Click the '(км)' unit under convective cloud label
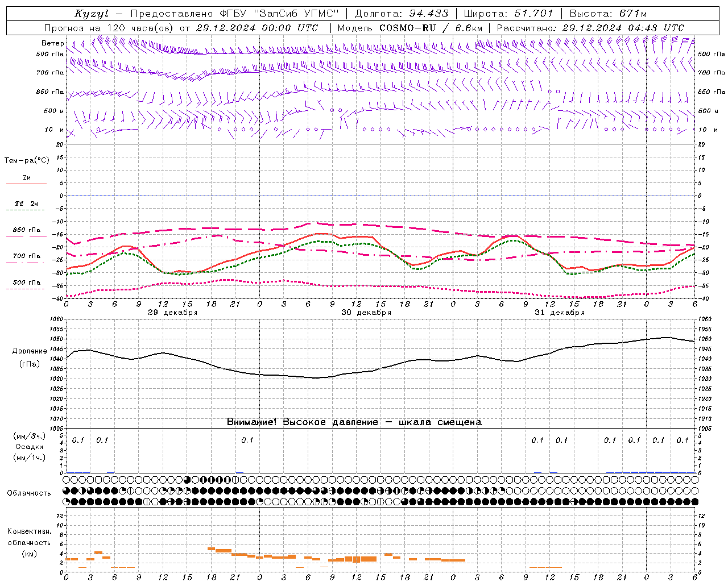The image size is (728, 582). (x=30, y=554)
